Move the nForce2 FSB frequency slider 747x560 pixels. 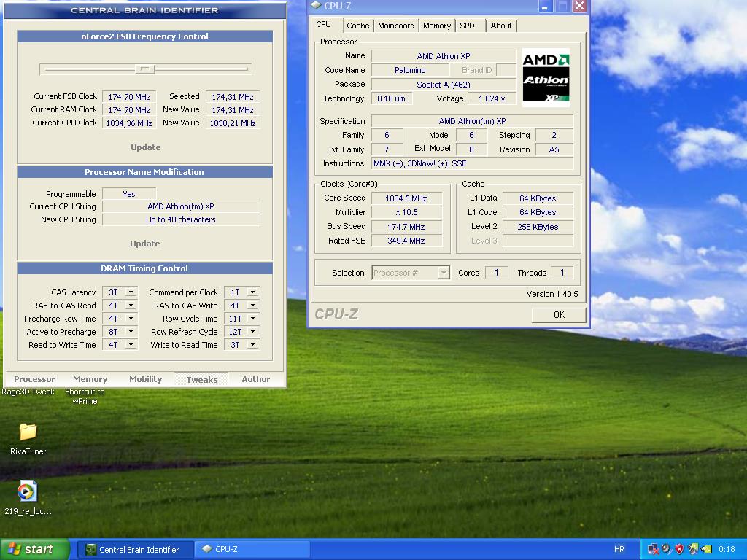click(x=145, y=69)
